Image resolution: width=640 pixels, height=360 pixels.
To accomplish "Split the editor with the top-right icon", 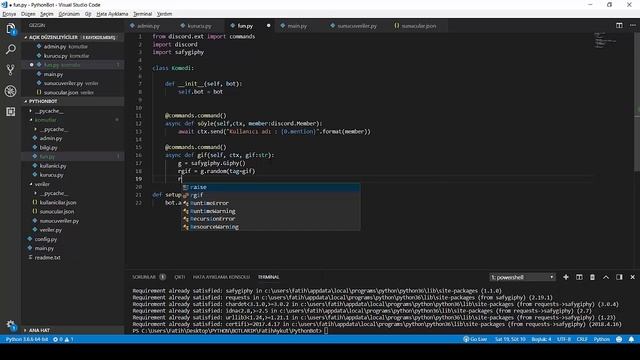I will 619,25.
